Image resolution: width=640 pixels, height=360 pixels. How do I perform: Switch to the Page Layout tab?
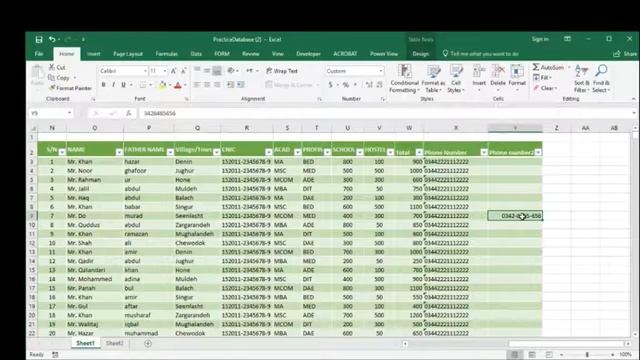pyautogui.click(x=128, y=54)
